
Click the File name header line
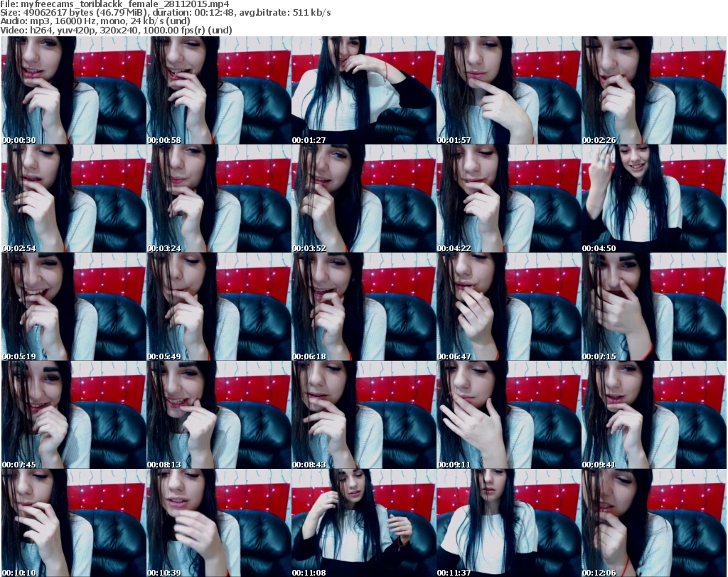[114, 4]
